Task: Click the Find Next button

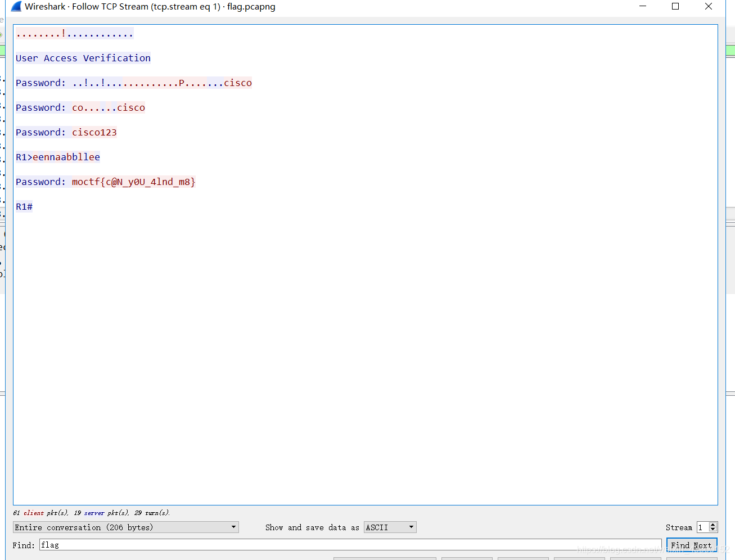Action: pyautogui.click(x=692, y=545)
